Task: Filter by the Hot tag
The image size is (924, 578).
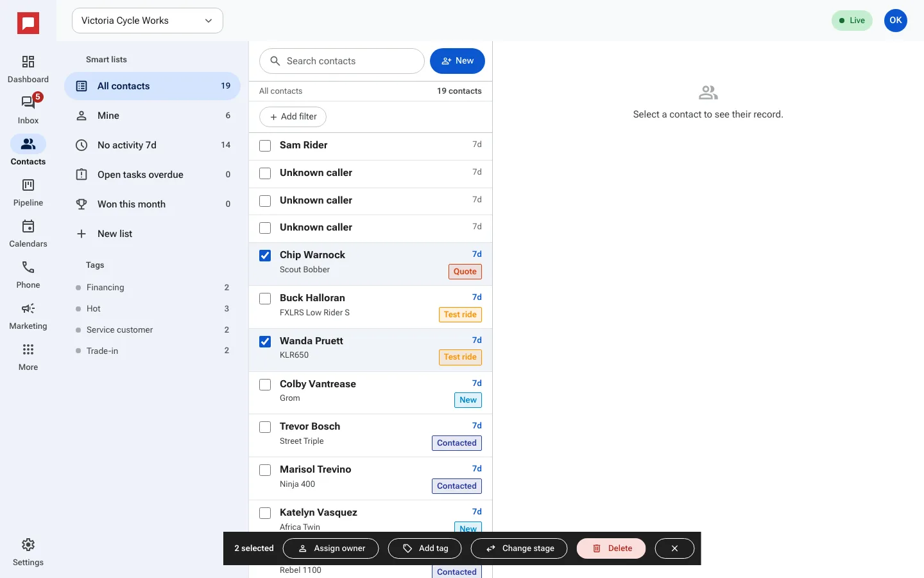Action: (x=152, y=309)
